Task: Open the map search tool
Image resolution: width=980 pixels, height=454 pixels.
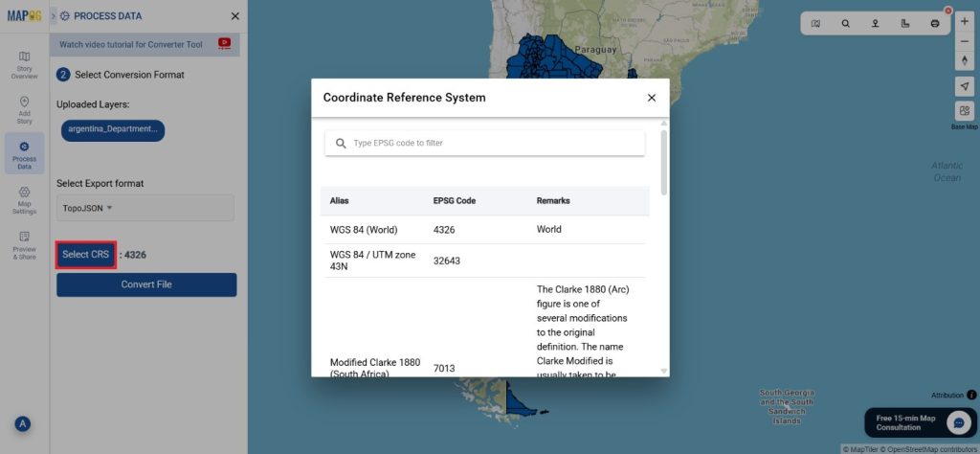Action: point(845,23)
